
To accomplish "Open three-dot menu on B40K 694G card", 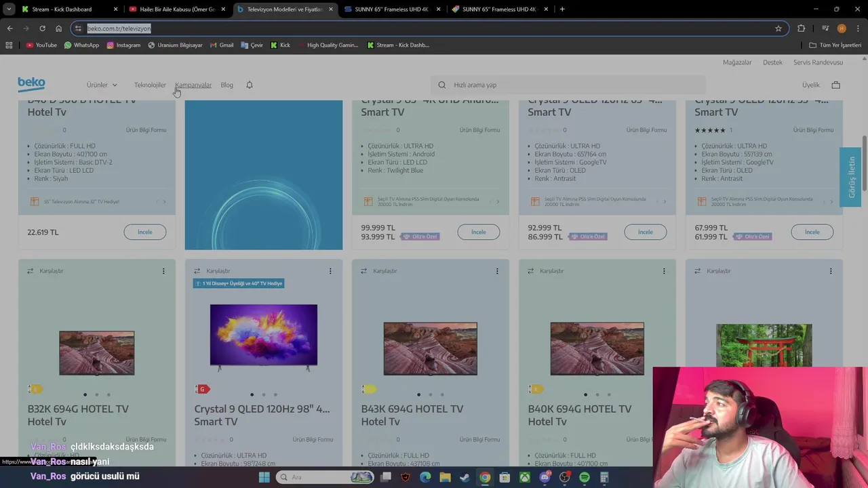I will pos(664,271).
